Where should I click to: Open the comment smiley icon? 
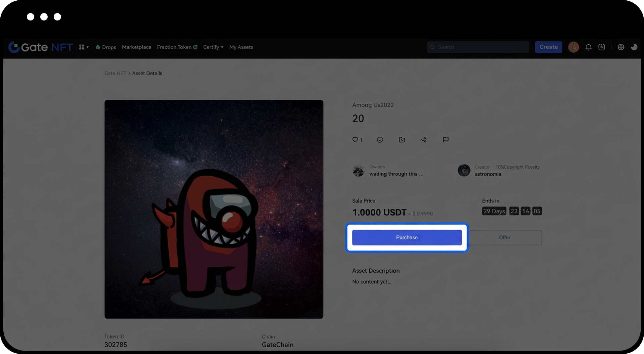point(380,140)
